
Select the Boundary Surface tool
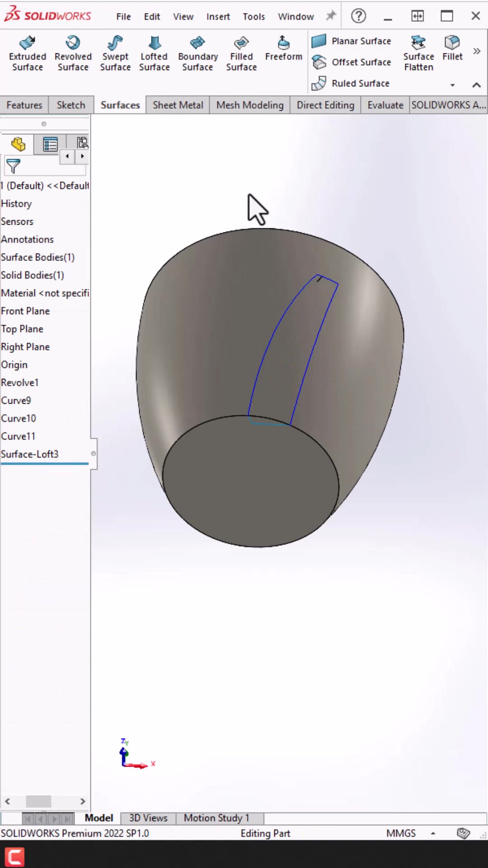point(198,54)
